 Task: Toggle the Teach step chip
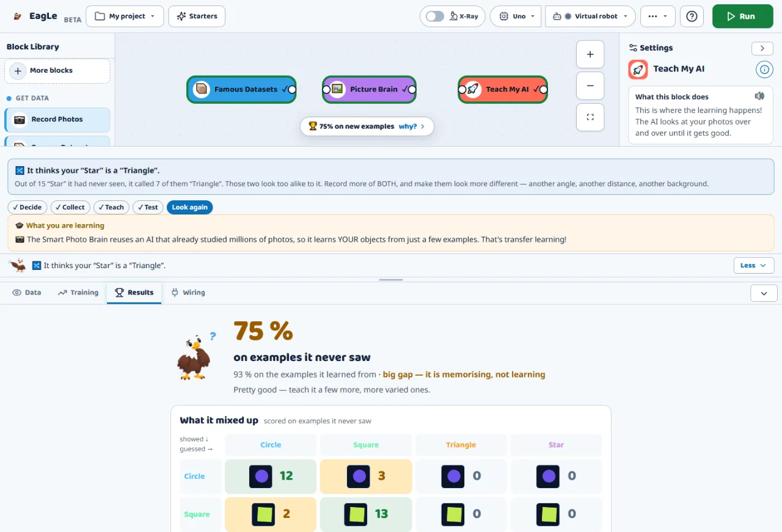pyautogui.click(x=111, y=208)
